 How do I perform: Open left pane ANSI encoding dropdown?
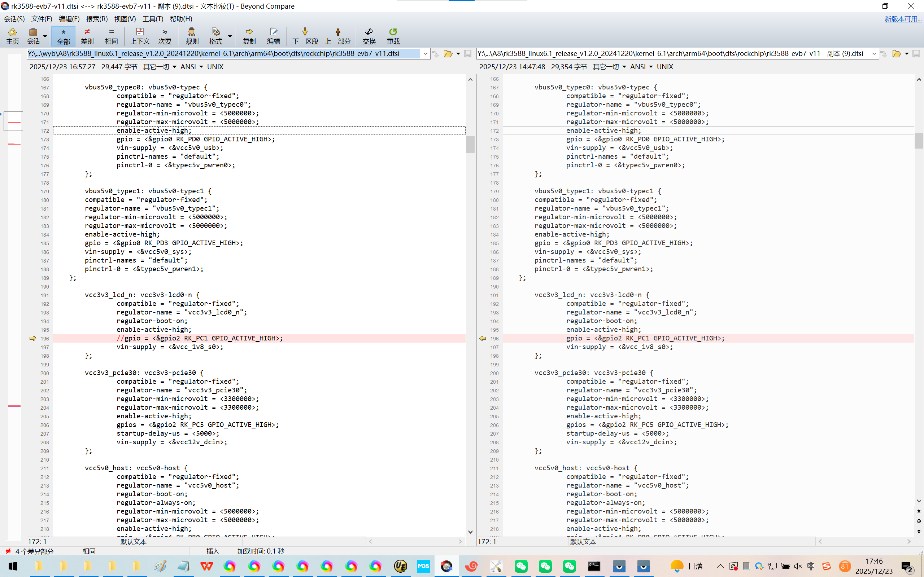(x=192, y=67)
